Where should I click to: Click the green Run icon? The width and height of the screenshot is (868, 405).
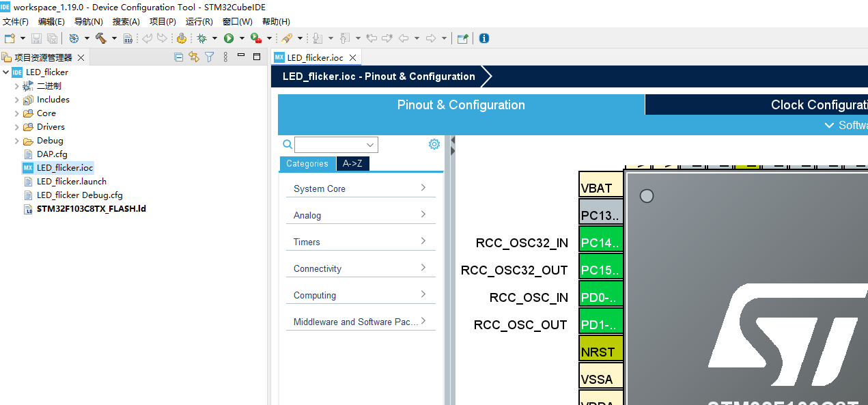[x=229, y=38]
